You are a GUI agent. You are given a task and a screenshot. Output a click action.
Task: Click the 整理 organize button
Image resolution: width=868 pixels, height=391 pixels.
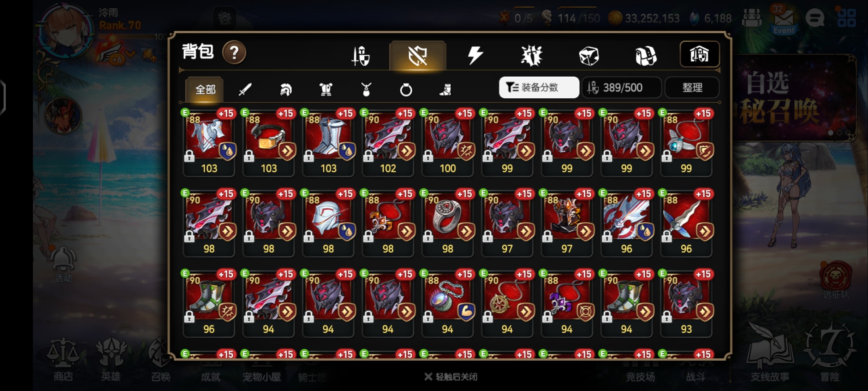[x=692, y=87]
